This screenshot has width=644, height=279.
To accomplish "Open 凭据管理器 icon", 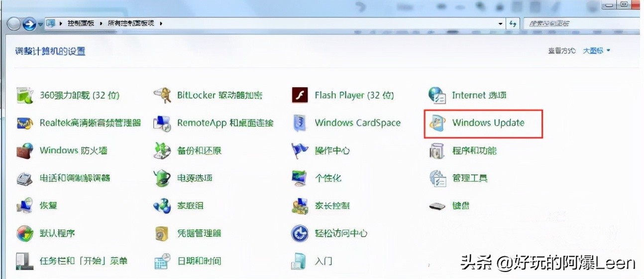I will pos(162,233).
